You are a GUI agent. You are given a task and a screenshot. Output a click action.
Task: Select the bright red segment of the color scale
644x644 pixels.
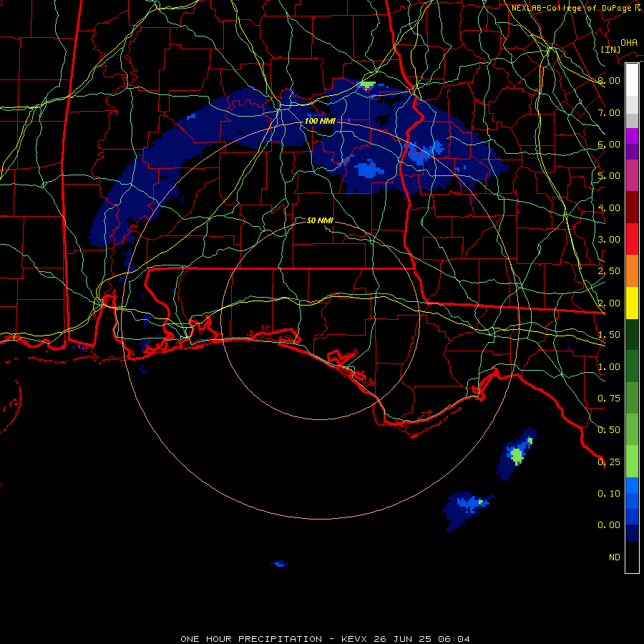click(632, 240)
